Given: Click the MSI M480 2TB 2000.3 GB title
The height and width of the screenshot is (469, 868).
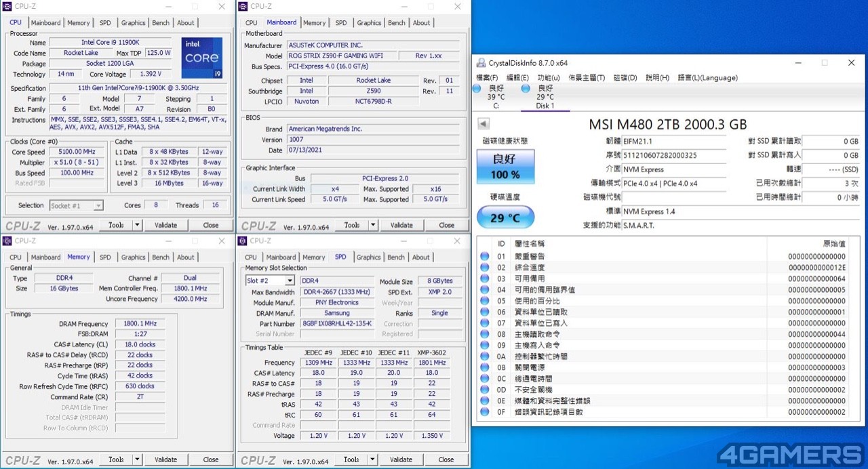Looking at the screenshot, I should pyautogui.click(x=669, y=124).
